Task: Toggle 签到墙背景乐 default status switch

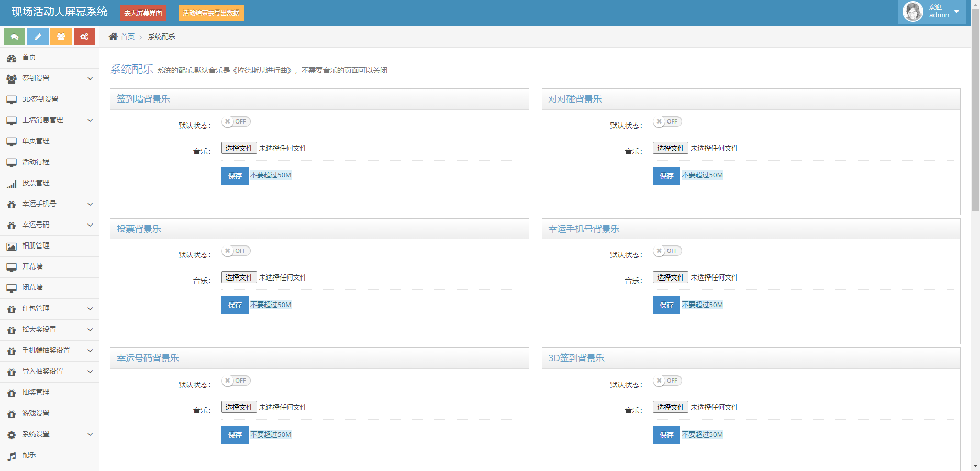Action: pyautogui.click(x=236, y=122)
